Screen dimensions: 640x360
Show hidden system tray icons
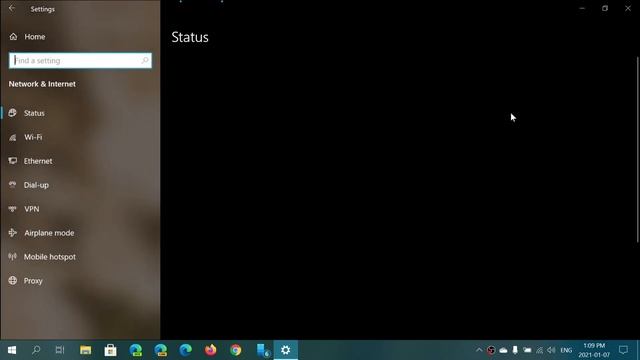(479, 350)
